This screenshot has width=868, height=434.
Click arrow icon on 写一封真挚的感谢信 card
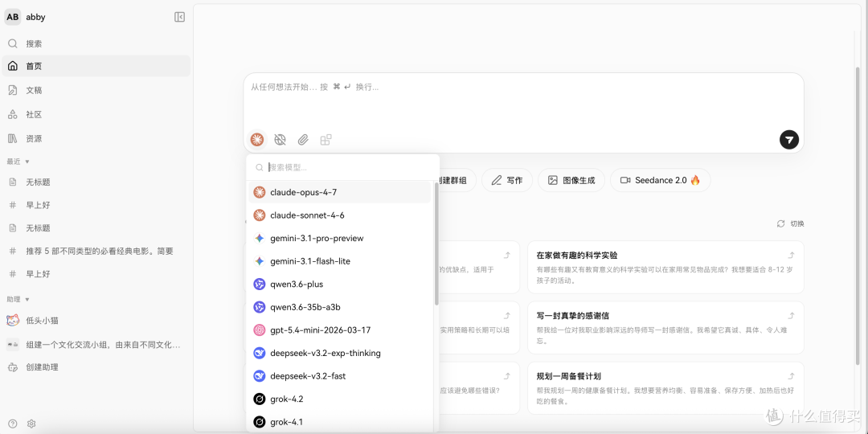pos(792,316)
